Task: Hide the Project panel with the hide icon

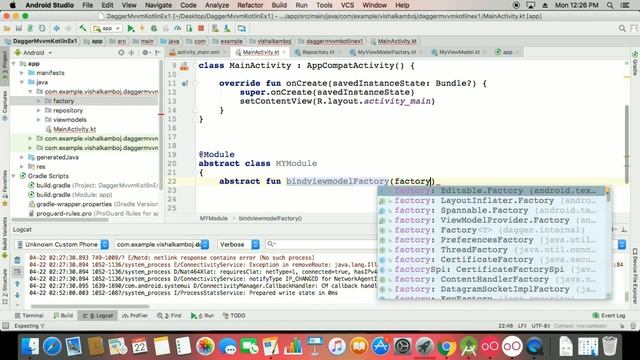Action: point(157,53)
